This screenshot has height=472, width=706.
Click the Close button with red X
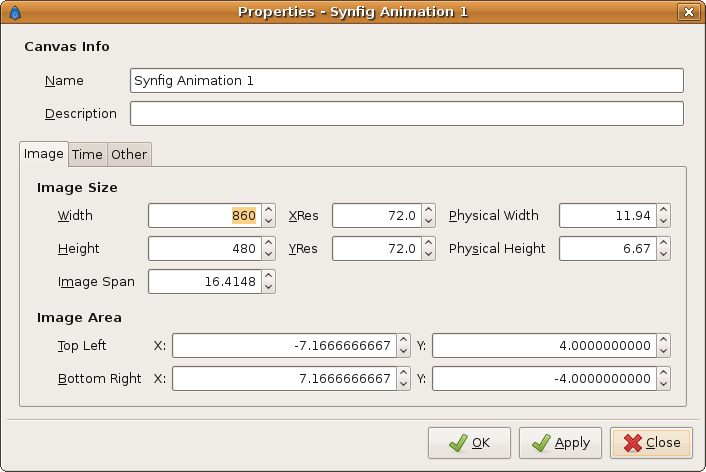pos(652,443)
